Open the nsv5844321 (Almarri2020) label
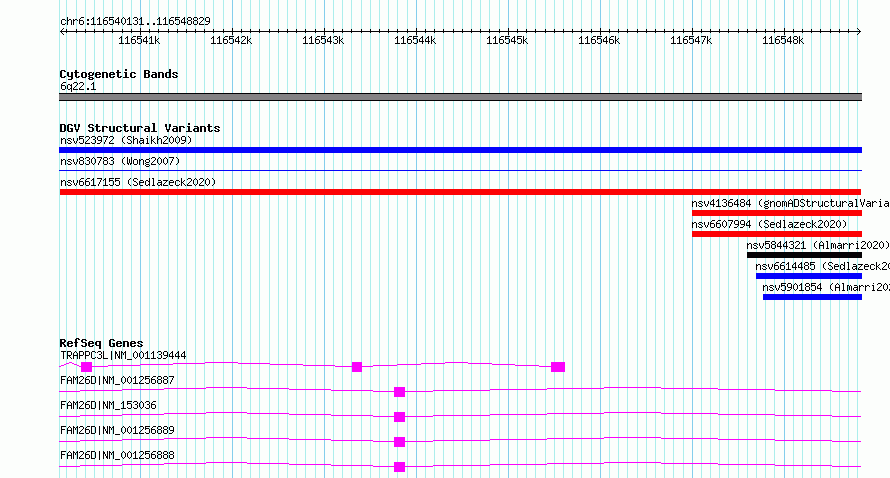This screenshot has height=478, width=890. click(818, 245)
